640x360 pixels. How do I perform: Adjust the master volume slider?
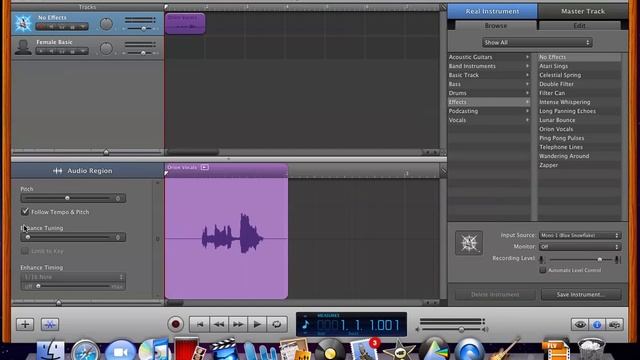[461, 329]
